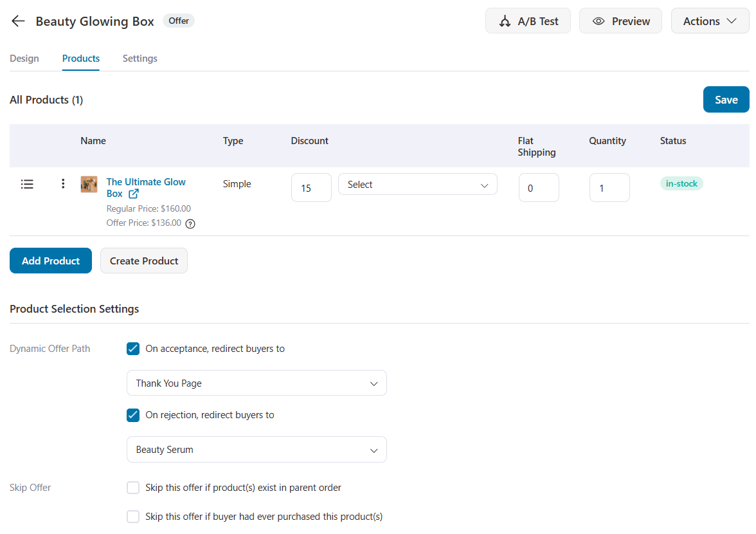The width and height of the screenshot is (756, 534).
Task: Click the Quantity column header
Action: 607,141
